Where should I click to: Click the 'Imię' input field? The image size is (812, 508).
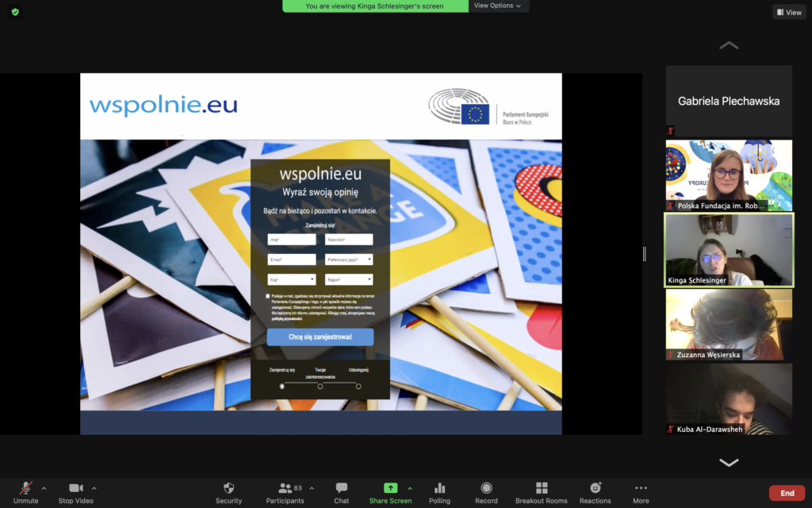pyautogui.click(x=291, y=239)
